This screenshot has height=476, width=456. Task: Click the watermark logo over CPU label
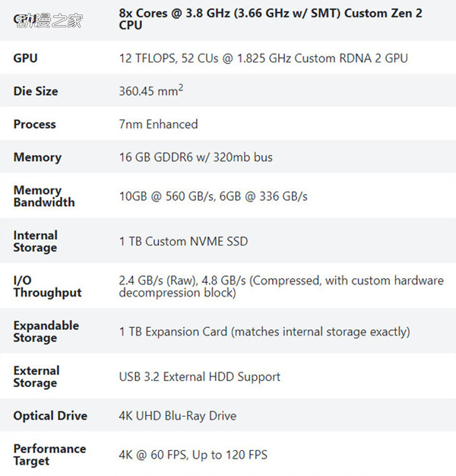[49, 21]
